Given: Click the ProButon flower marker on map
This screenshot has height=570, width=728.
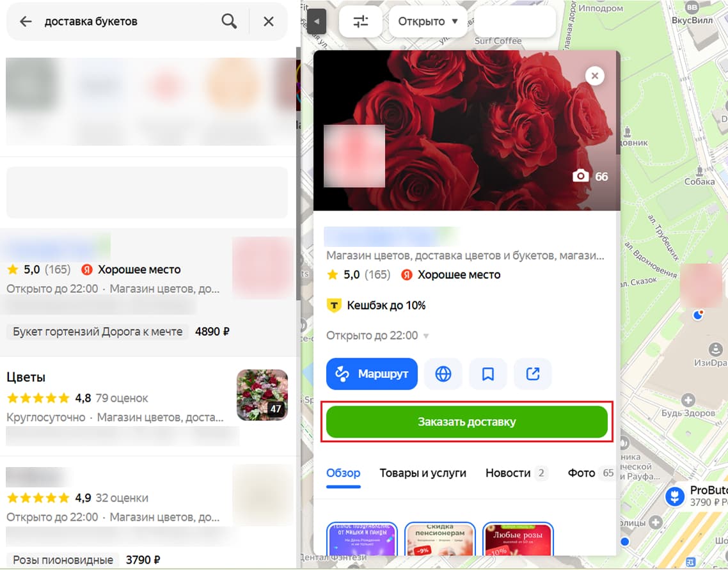Looking at the screenshot, I should pos(675,496).
